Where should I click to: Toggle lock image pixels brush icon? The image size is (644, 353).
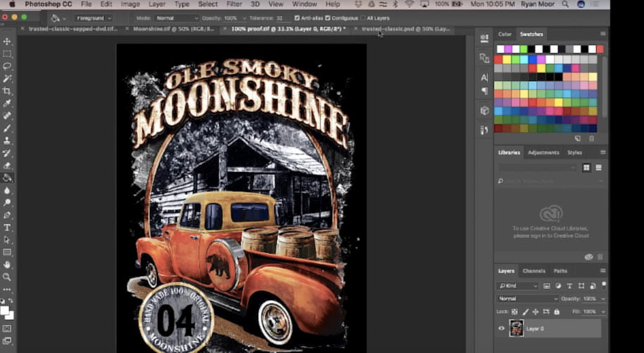pyautogui.click(x=525, y=312)
